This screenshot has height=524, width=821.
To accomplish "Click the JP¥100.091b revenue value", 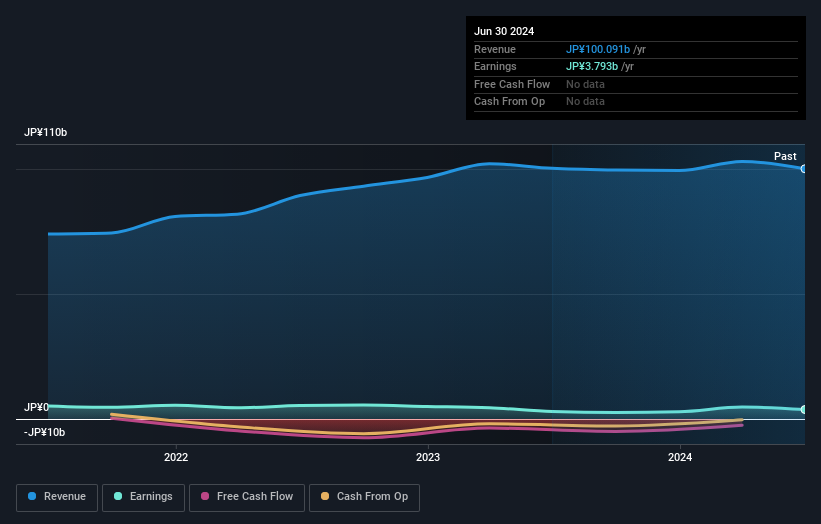I will pyautogui.click(x=597, y=49).
